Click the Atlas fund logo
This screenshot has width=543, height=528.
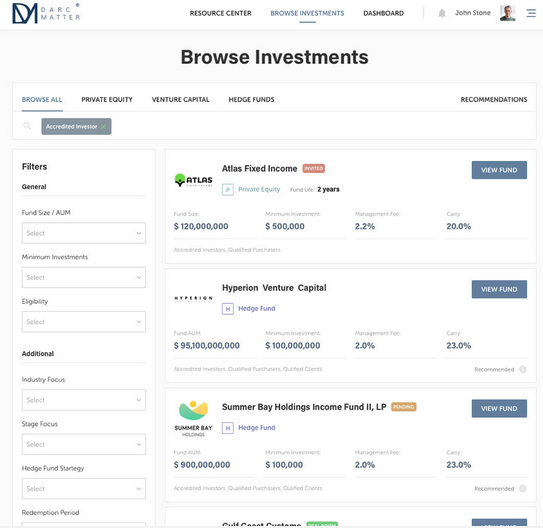point(193,180)
